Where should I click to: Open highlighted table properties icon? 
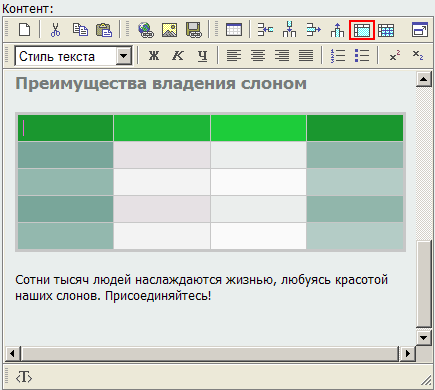click(x=362, y=30)
